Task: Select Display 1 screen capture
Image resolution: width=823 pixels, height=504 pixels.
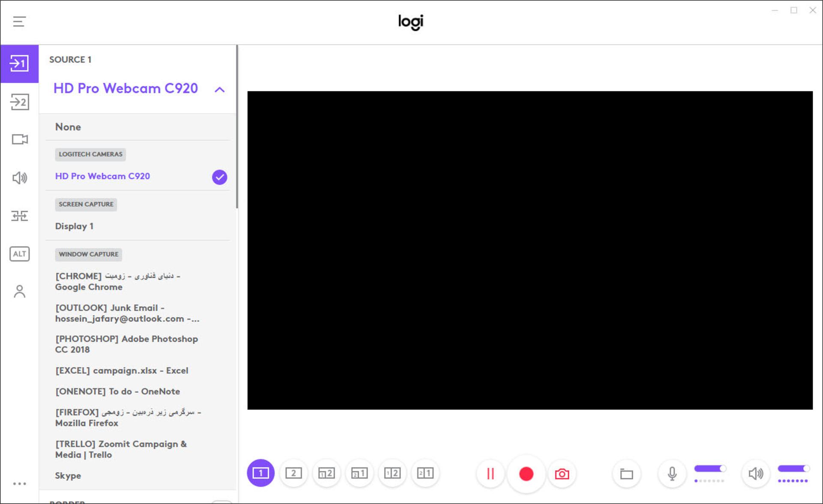Action: pyautogui.click(x=74, y=226)
